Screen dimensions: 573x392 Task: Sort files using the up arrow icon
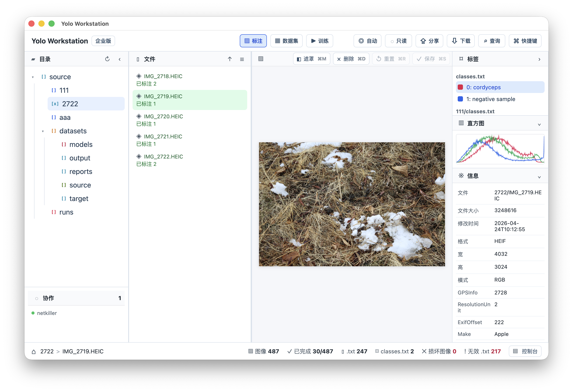(x=230, y=59)
